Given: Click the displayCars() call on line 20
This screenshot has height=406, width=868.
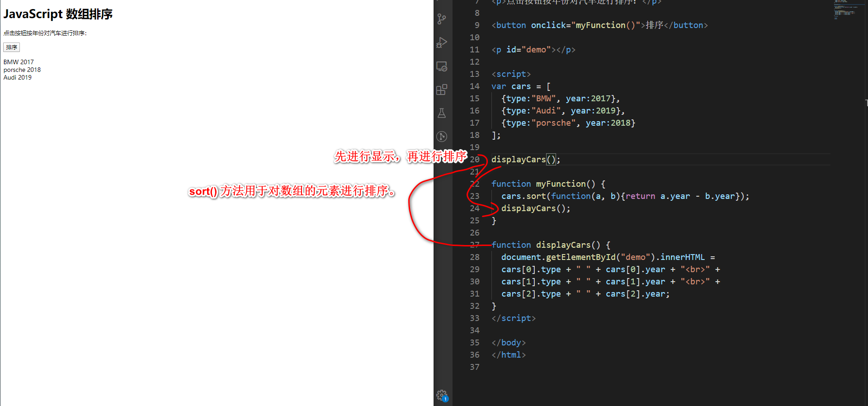Looking at the screenshot, I should (526, 160).
